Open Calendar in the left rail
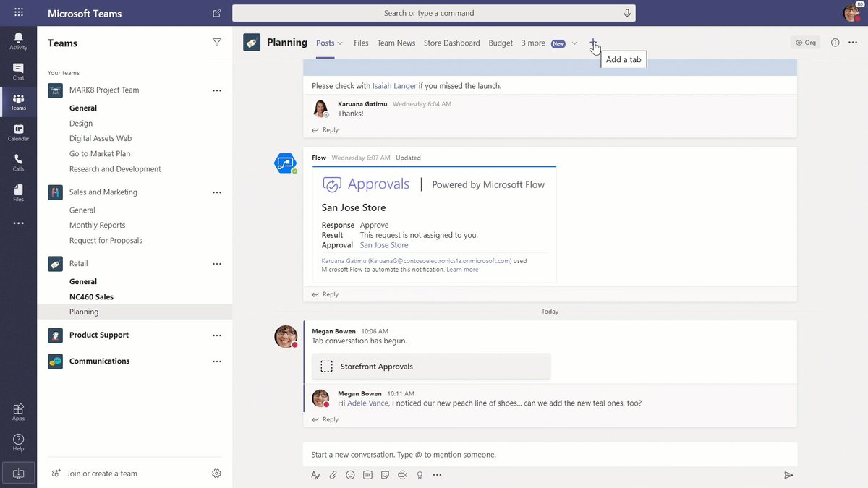Viewport: 868px width, 488px height. tap(18, 132)
